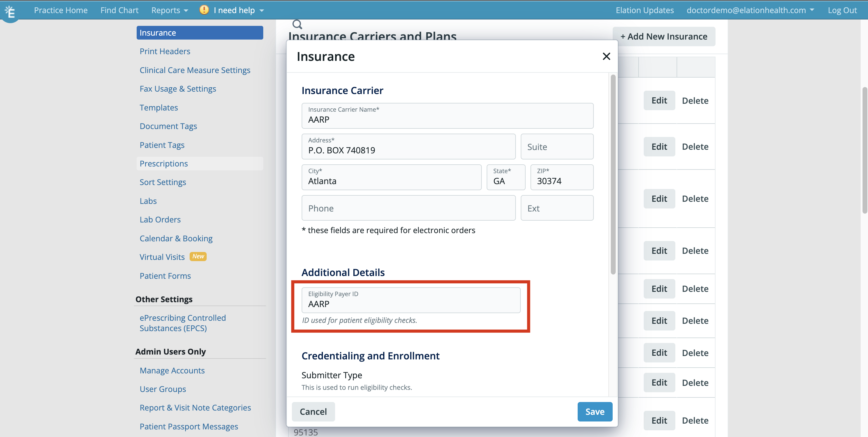Click the Phone input field
Screen dimensions: 868x437
pos(408,208)
